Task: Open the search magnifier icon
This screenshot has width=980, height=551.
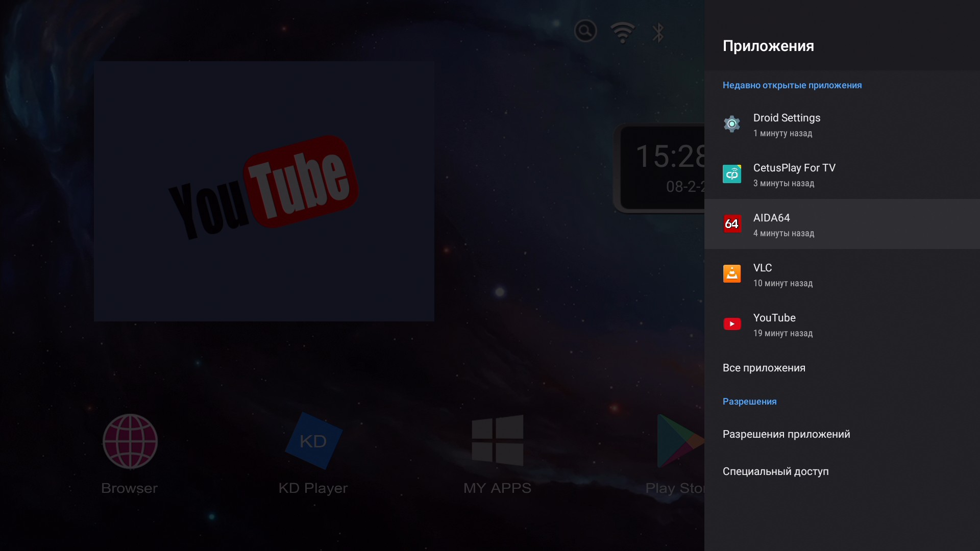Action: 585,32
